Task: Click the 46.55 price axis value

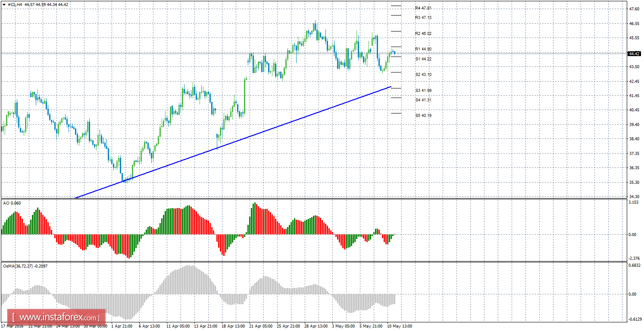Action: tap(634, 23)
